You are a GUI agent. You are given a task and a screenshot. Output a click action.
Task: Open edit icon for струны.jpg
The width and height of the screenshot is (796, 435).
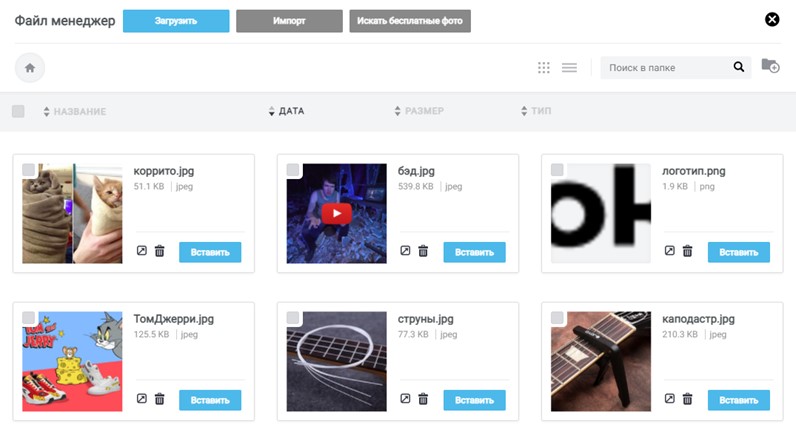405,399
